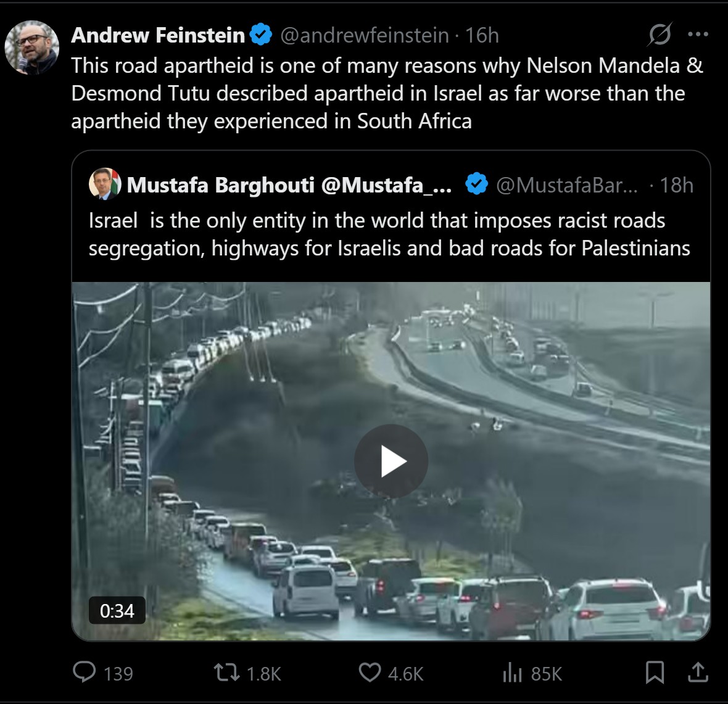Image resolution: width=728 pixels, height=704 pixels.
Task: Click Andrew Feinstein's blue verified badge
Action: [261, 35]
